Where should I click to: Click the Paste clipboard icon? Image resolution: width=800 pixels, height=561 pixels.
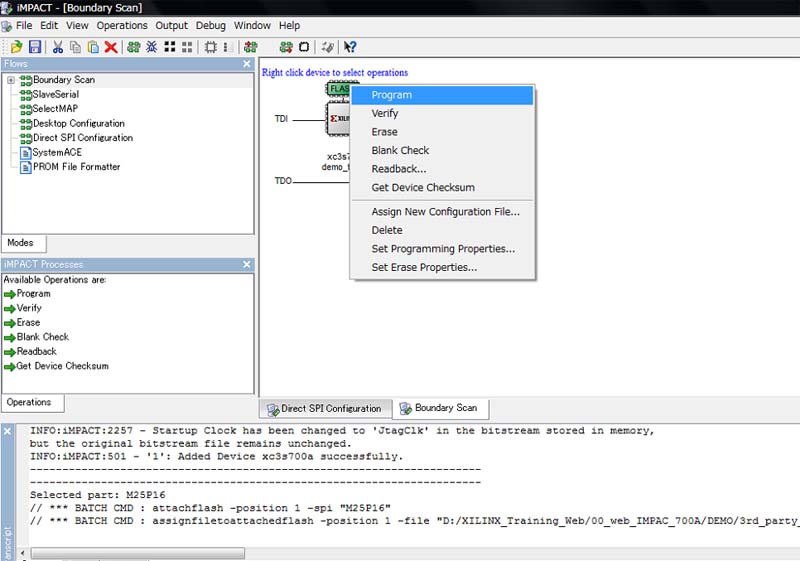[x=93, y=47]
